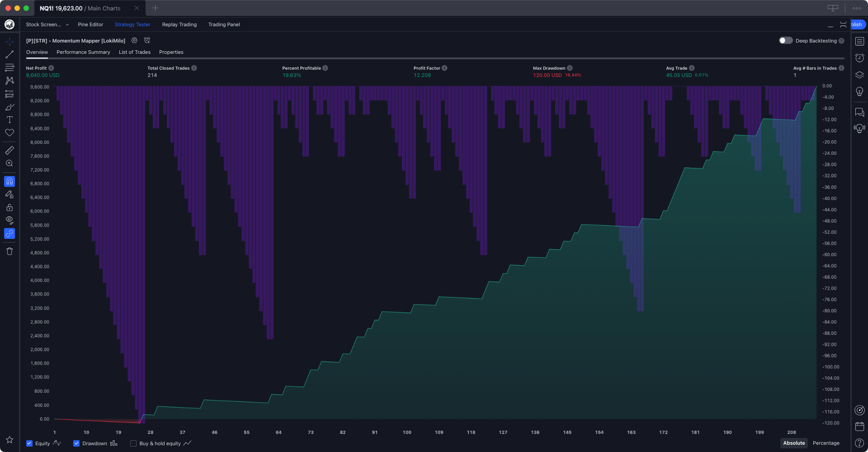Close the NQ1! Main Charts tab
This screenshot has height=452, width=868.
(x=137, y=8)
